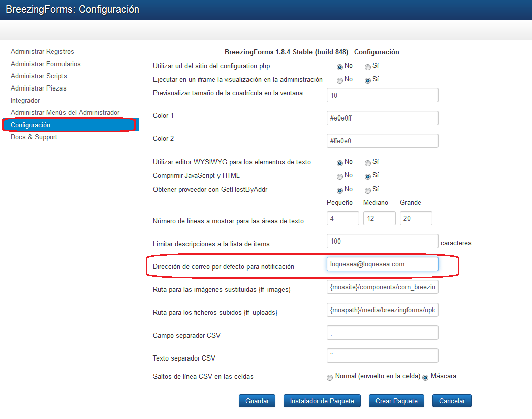Click the Campo separador CSV field
This screenshot has height=419, width=532.
coord(383,333)
